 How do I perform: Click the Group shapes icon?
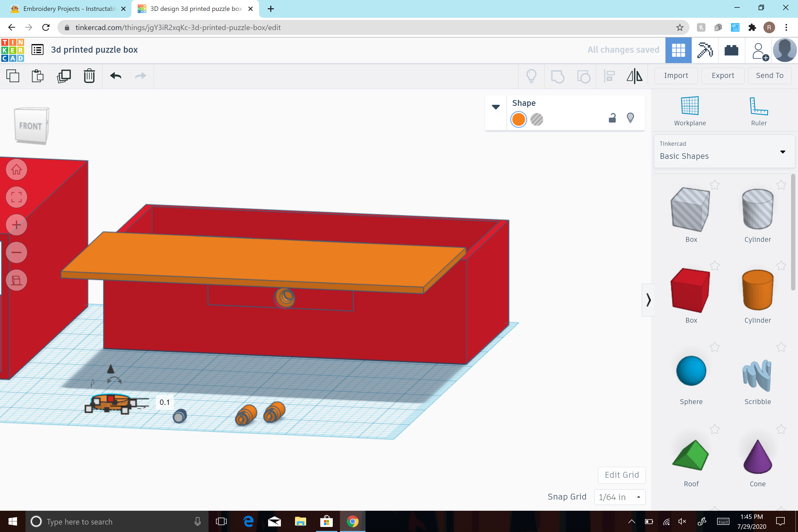pyautogui.click(x=558, y=76)
